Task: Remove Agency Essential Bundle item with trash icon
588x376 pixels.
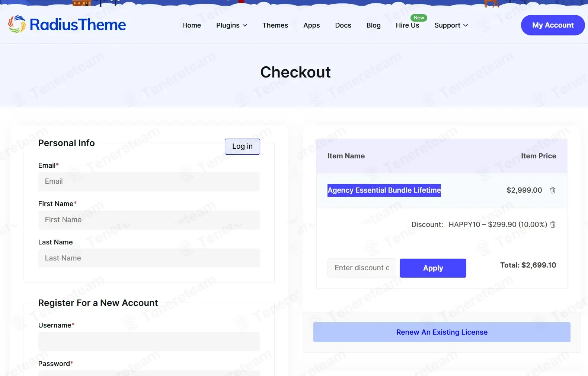Action: [553, 190]
